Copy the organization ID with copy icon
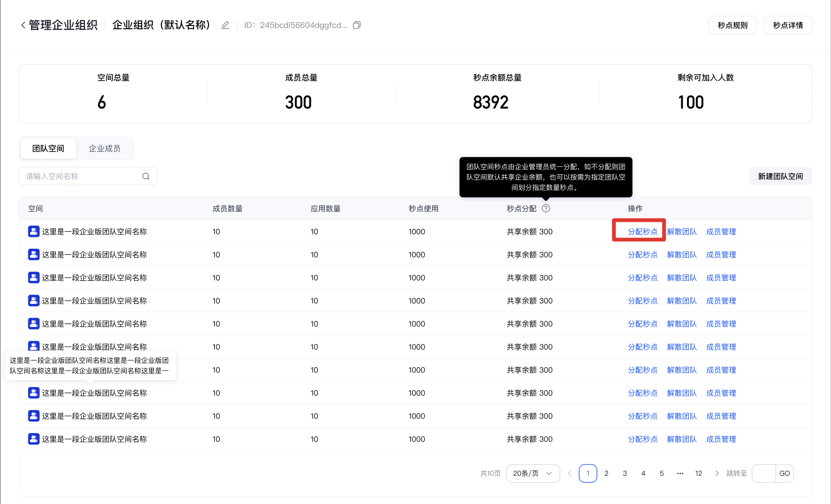Image resolution: width=831 pixels, height=504 pixels. coord(357,25)
